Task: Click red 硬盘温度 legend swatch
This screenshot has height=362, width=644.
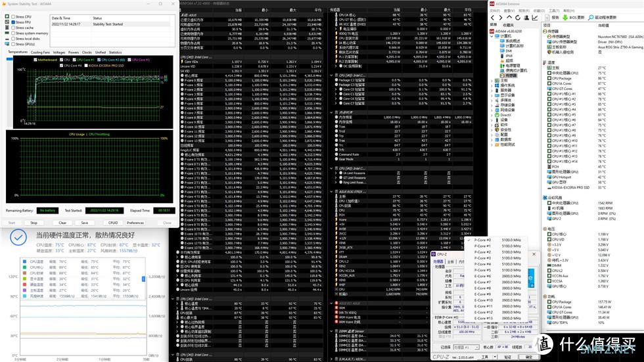Action: (x=25, y=284)
